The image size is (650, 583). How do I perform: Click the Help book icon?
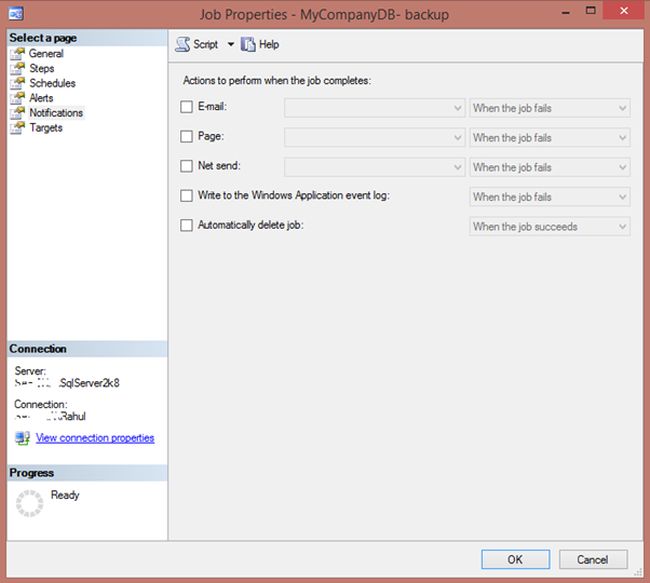pos(248,44)
